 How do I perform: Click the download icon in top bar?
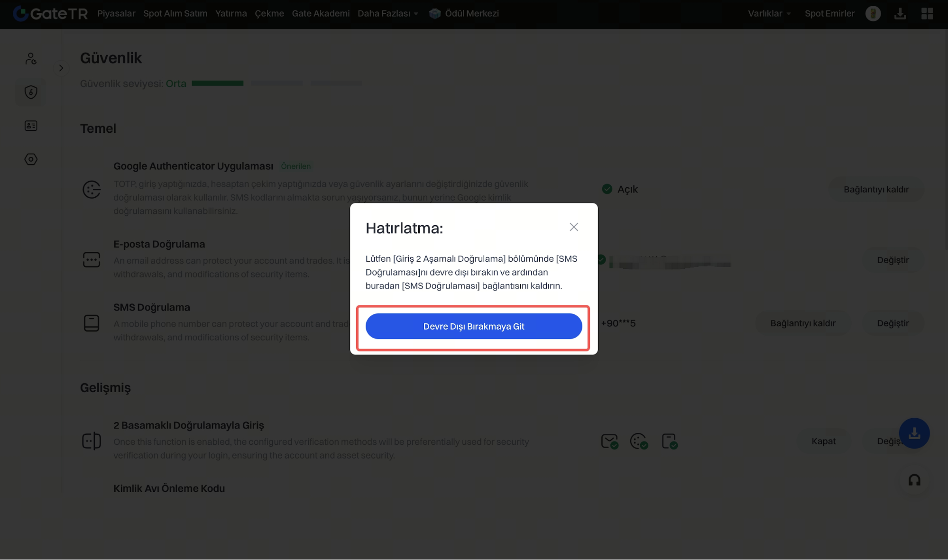pyautogui.click(x=900, y=13)
